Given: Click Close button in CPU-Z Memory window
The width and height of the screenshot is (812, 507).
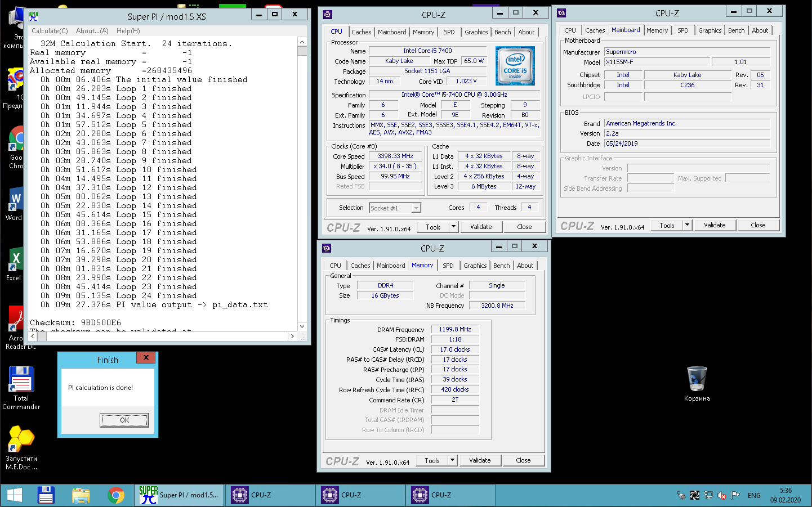Looking at the screenshot, I should point(523,460).
